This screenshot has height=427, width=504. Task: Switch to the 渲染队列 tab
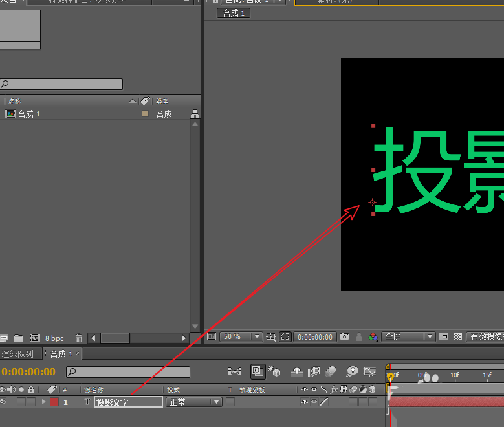pos(17,354)
